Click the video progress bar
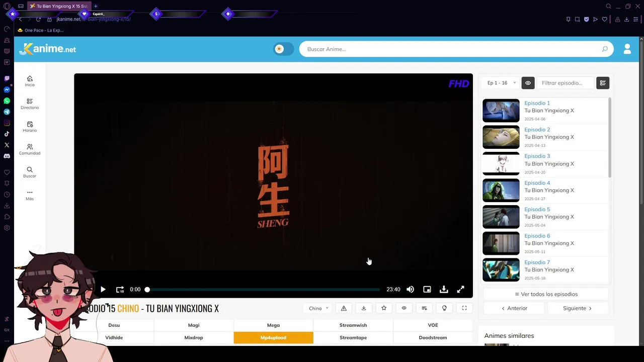The height and width of the screenshot is (362, 644). (263, 290)
